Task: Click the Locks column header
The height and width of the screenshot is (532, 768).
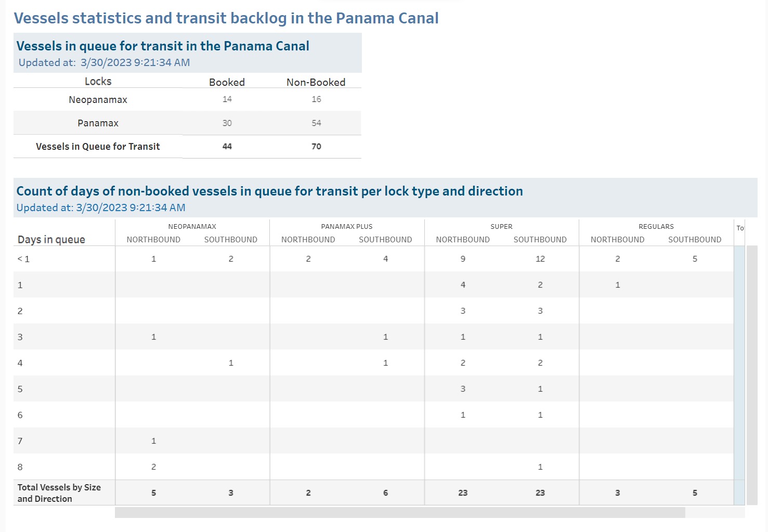Action: (98, 82)
